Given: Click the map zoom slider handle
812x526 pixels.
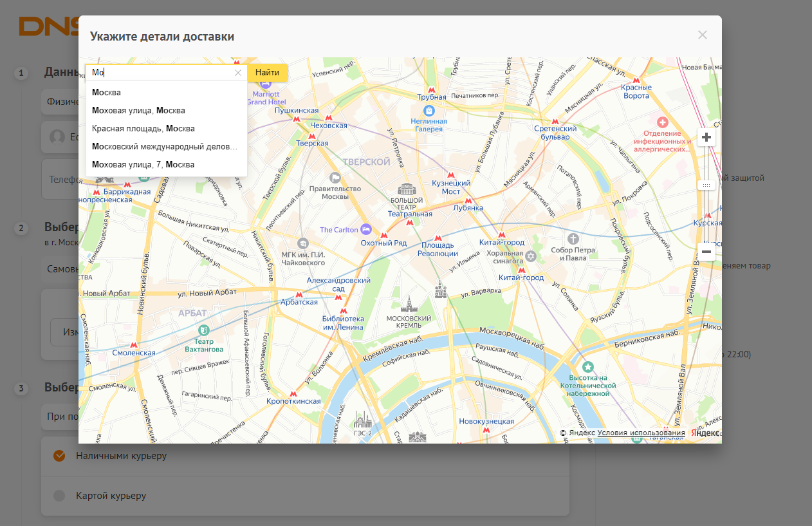Looking at the screenshot, I should tap(706, 185).
